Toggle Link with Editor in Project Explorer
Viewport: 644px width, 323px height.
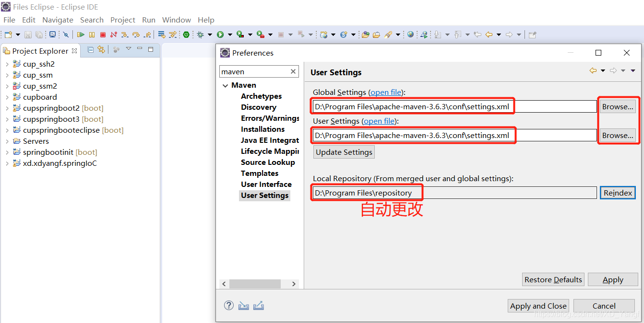101,49
